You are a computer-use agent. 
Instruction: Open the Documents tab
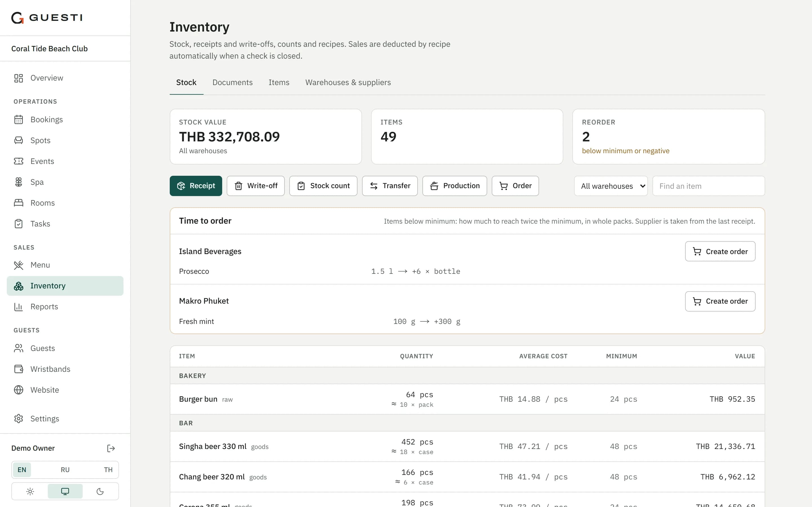tap(232, 83)
